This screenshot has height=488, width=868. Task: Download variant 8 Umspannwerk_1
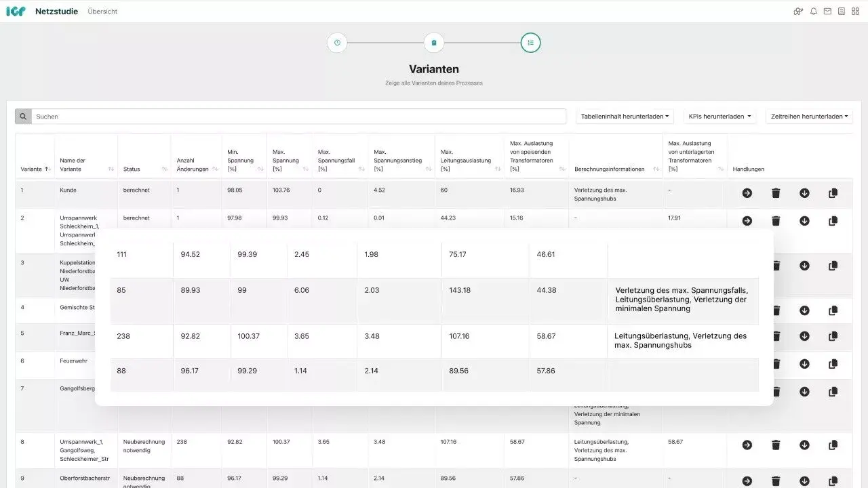(804, 445)
